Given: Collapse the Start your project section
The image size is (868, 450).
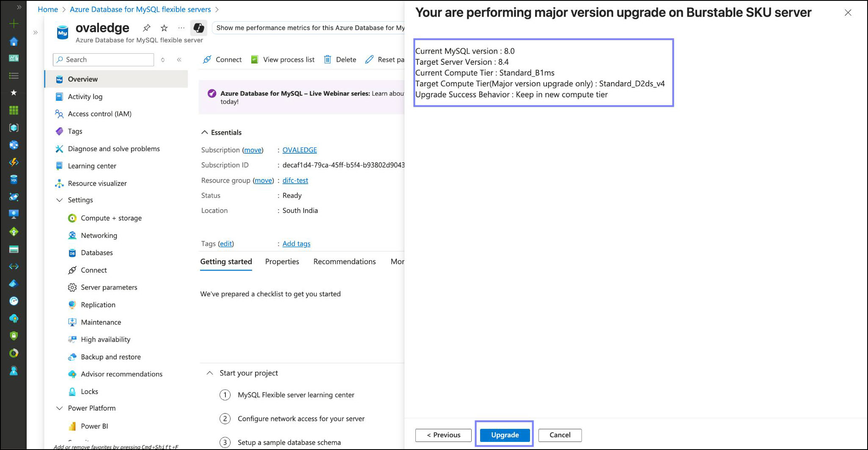Looking at the screenshot, I should (x=209, y=373).
